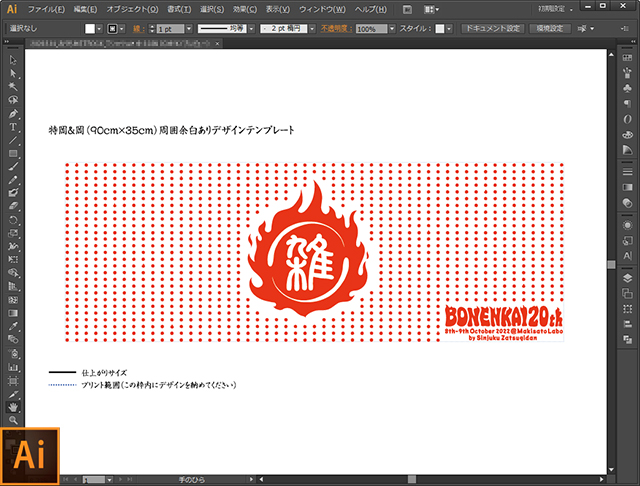Open the 100% opacity dropdown arrow
This screenshot has height=486, width=640.
(392, 29)
